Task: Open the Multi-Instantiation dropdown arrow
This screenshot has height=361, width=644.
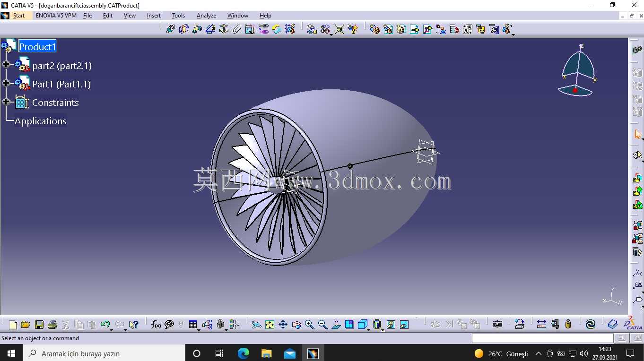Action: 513,34
